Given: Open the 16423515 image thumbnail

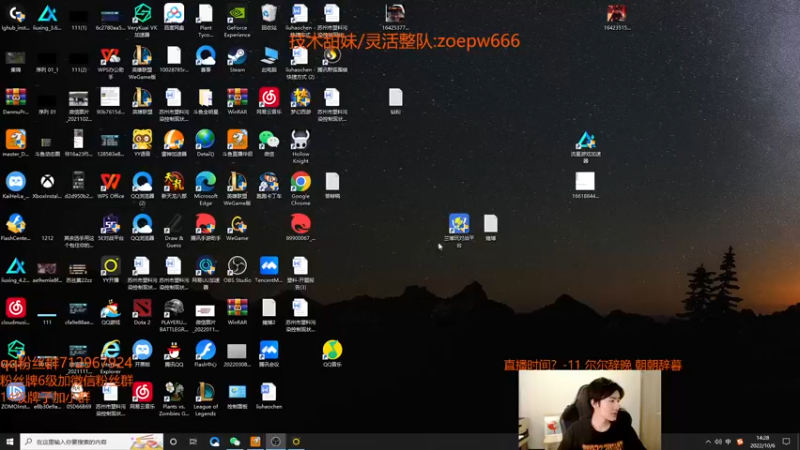Looking at the screenshot, I should [616, 17].
